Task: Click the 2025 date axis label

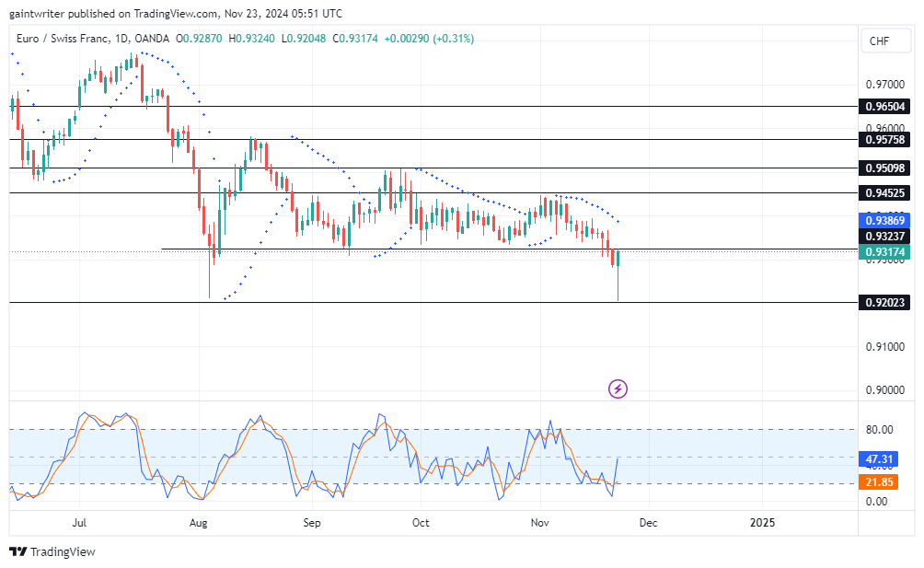Action: point(762,523)
